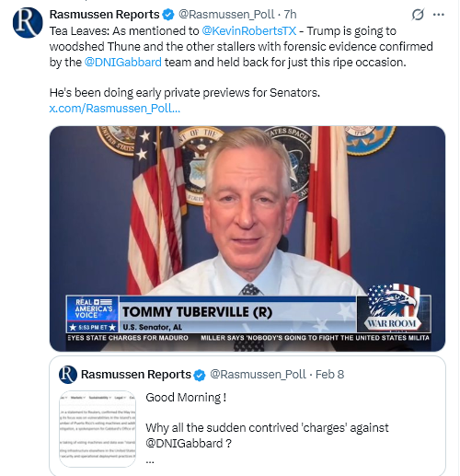
Task: Click the blue verified badge by Rasmussen Reports
Action: [x=168, y=15]
